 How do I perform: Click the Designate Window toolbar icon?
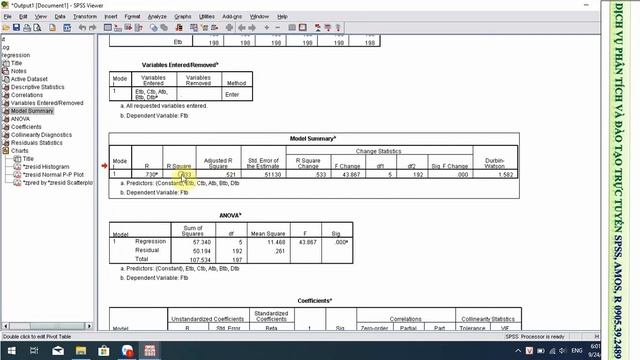coord(229,28)
